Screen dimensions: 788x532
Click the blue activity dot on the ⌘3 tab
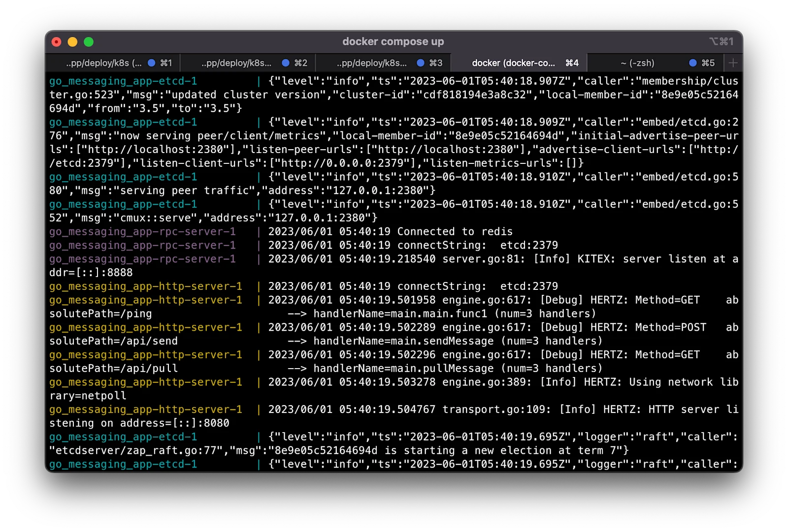[x=421, y=63]
